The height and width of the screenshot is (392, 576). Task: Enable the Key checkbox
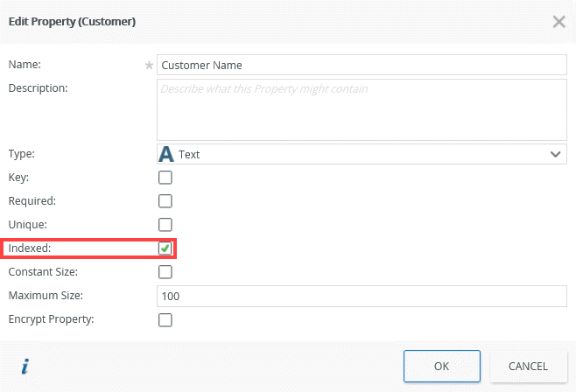point(165,178)
